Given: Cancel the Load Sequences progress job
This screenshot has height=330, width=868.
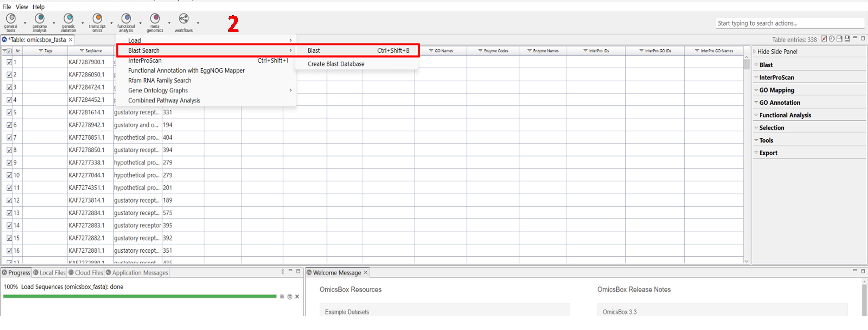Looking at the screenshot, I should click(297, 297).
